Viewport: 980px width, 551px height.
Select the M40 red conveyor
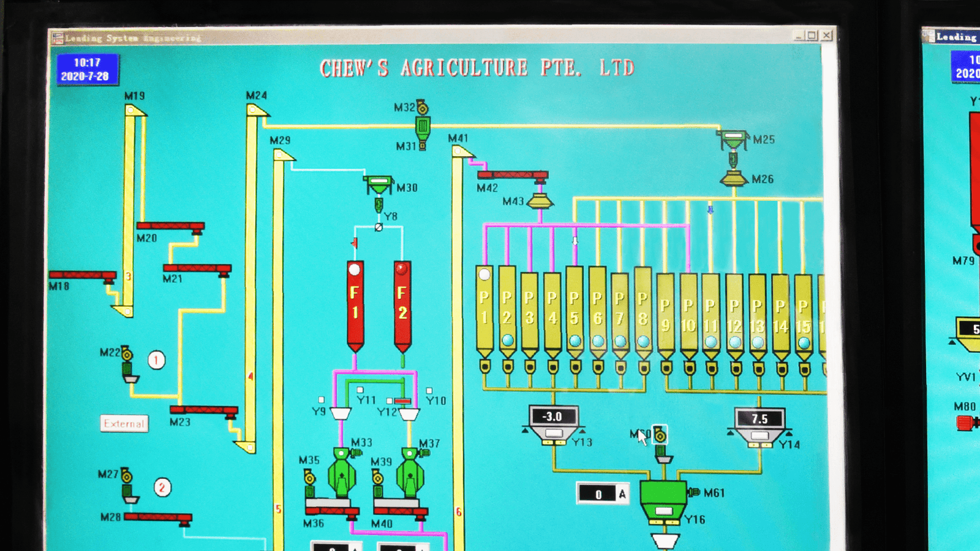401,511
